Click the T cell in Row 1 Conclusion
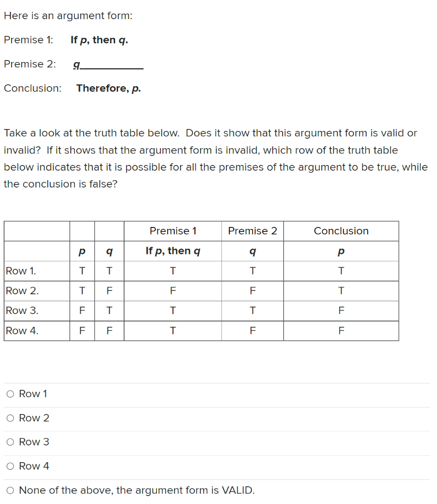Viewport: 437px width, 504px height. [341, 271]
